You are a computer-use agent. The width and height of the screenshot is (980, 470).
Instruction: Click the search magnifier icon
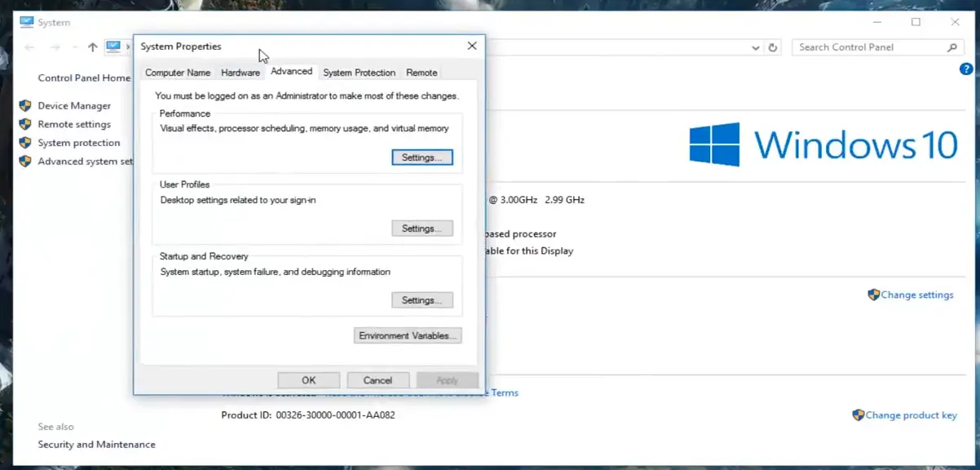click(x=951, y=47)
